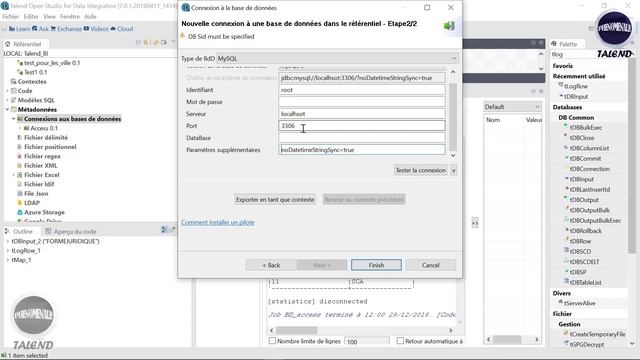The image size is (640, 360).
Task: Select the tDBConnection component icon
Action: click(x=566, y=168)
